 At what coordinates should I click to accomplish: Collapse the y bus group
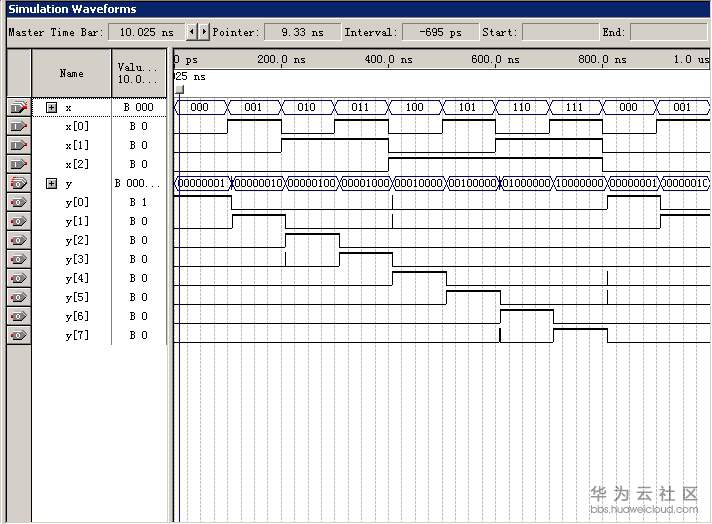(52, 183)
